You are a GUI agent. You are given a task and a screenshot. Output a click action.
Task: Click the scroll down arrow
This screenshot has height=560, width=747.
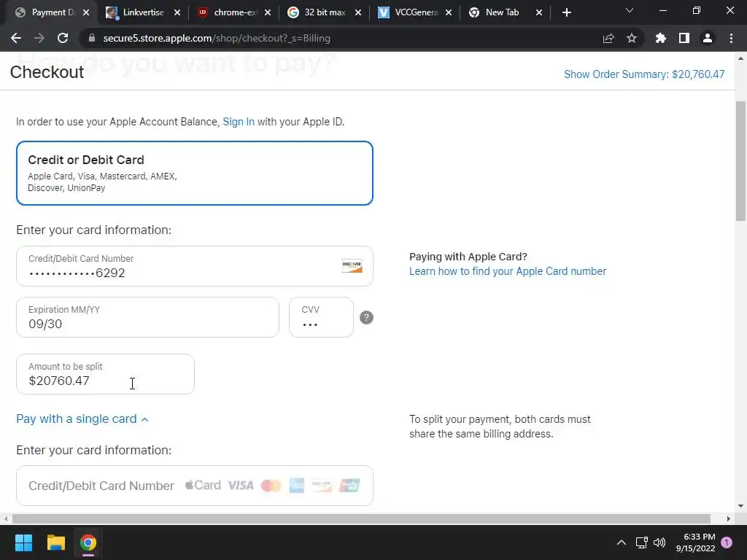741,506
